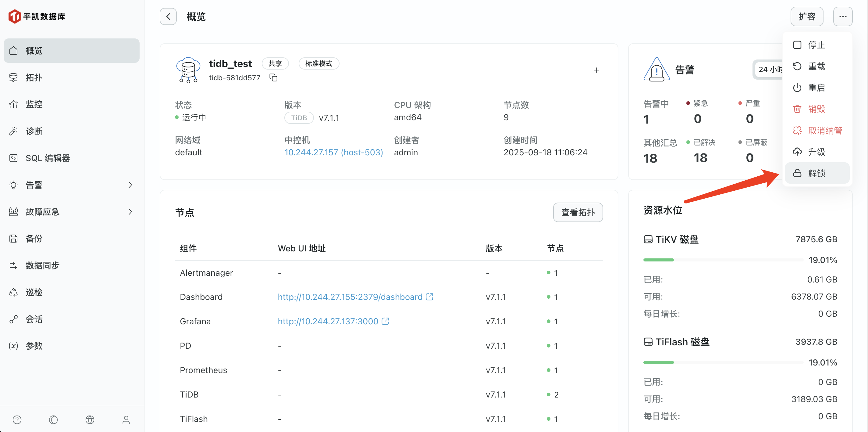Screen dimensions: 868x432
Task: Open the help question-mark icon
Action: point(17,419)
